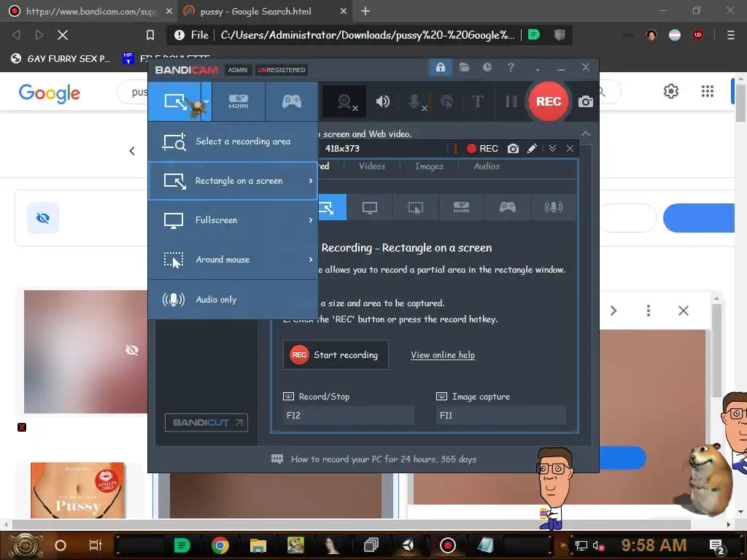
Task: Click the BANDICUT button
Action: 206,423
